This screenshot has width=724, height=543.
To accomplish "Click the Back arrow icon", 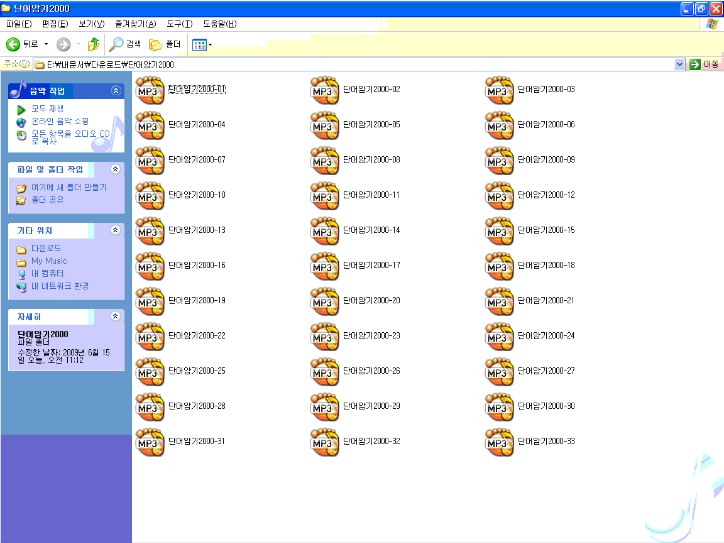I will click(13, 44).
